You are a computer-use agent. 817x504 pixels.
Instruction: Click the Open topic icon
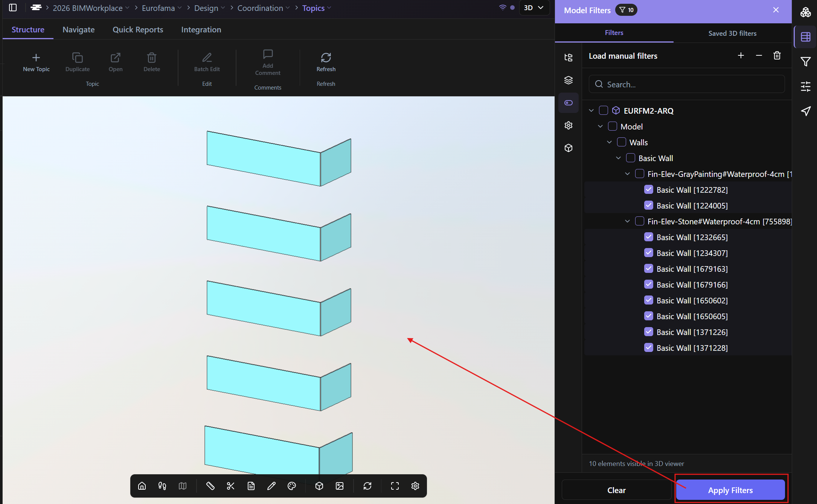[116, 58]
